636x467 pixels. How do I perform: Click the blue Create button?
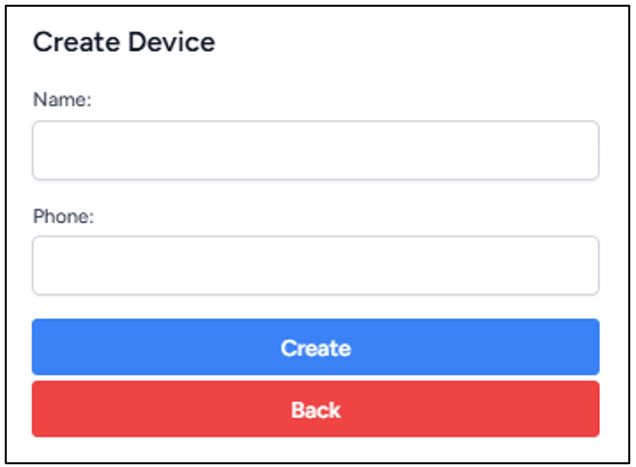[x=316, y=347]
